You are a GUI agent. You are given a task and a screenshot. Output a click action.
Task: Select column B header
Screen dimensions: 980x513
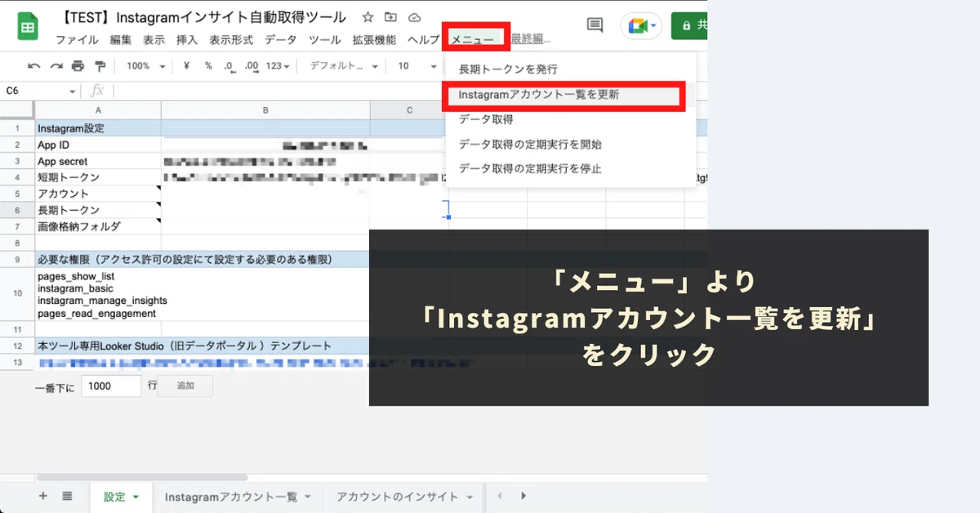265,110
